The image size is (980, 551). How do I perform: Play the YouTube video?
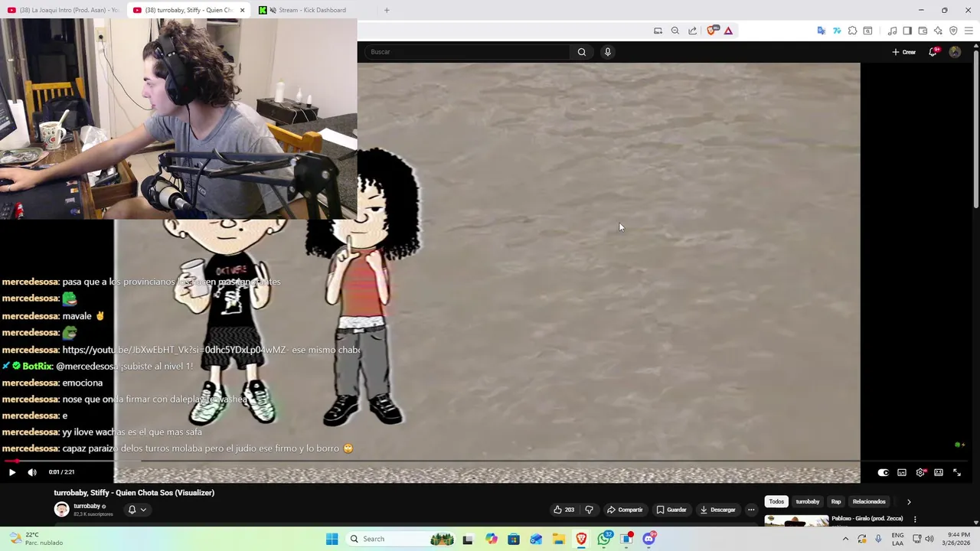(x=12, y=472)
